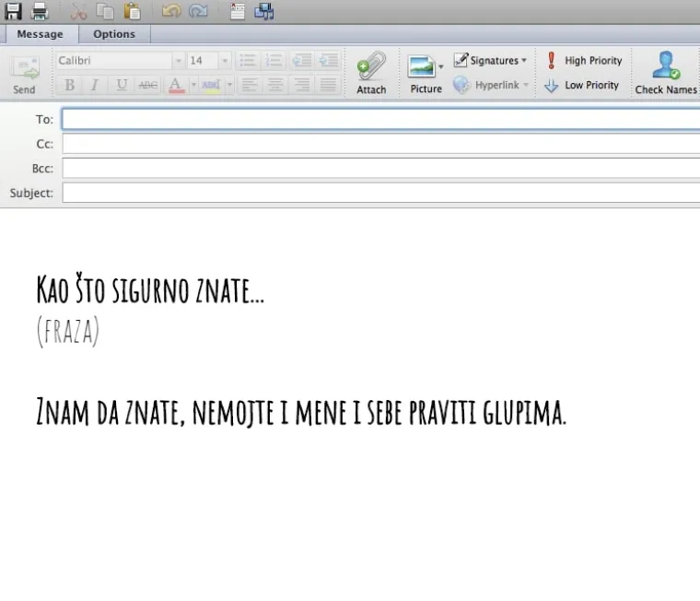Click the Print icon in top toolbar
Screen dimensions: 700x601
tap(40, 11)
